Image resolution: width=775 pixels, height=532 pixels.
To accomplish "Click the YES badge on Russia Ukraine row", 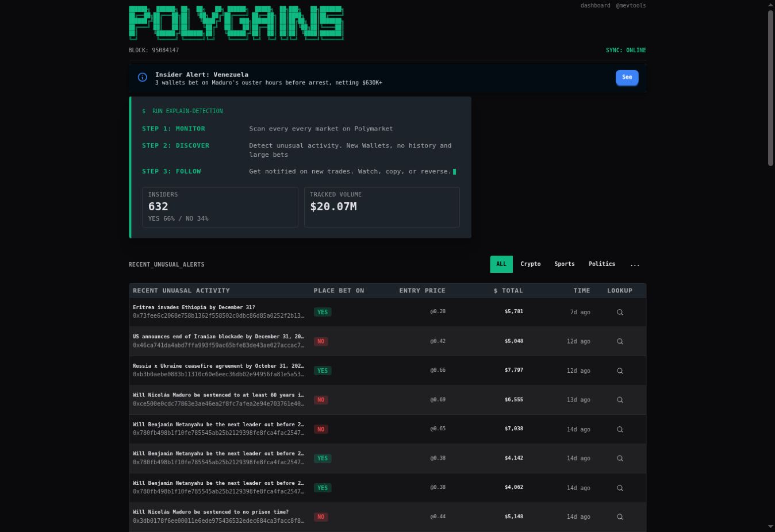I will point(323,371).
